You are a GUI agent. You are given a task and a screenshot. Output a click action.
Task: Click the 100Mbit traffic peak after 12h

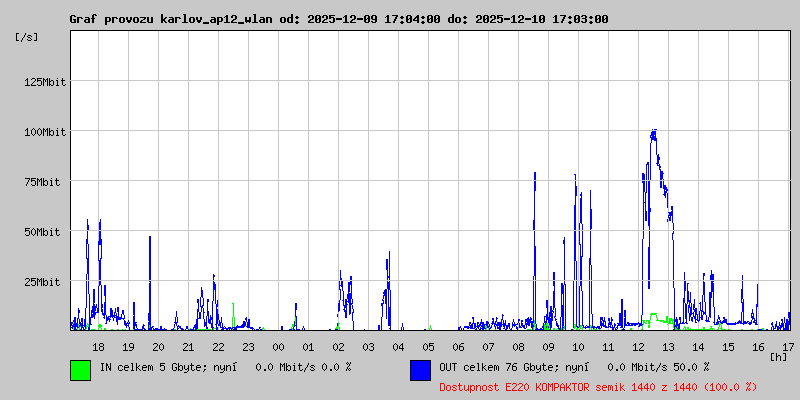point(654,134)
